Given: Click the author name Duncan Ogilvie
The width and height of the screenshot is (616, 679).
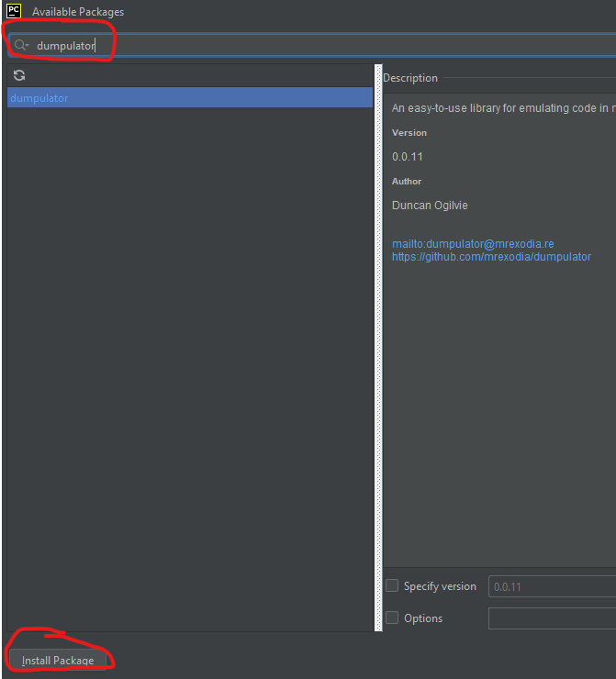Looking at the screenshot, I should 430,206.
